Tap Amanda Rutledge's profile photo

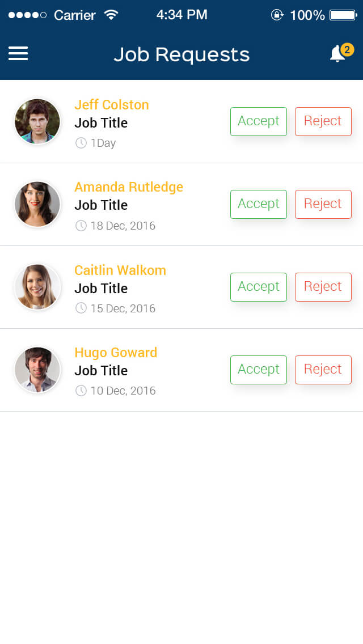coord(37,204)
